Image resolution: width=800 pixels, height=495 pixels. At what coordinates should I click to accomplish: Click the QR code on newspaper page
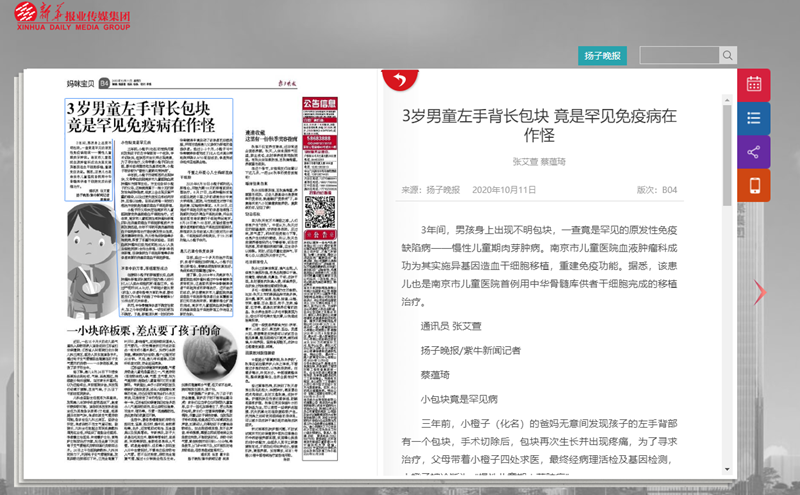tap(320, 212)
